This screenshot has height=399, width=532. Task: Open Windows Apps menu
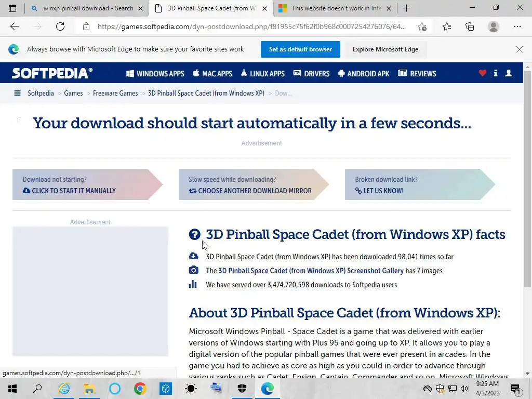click(155, 74)
